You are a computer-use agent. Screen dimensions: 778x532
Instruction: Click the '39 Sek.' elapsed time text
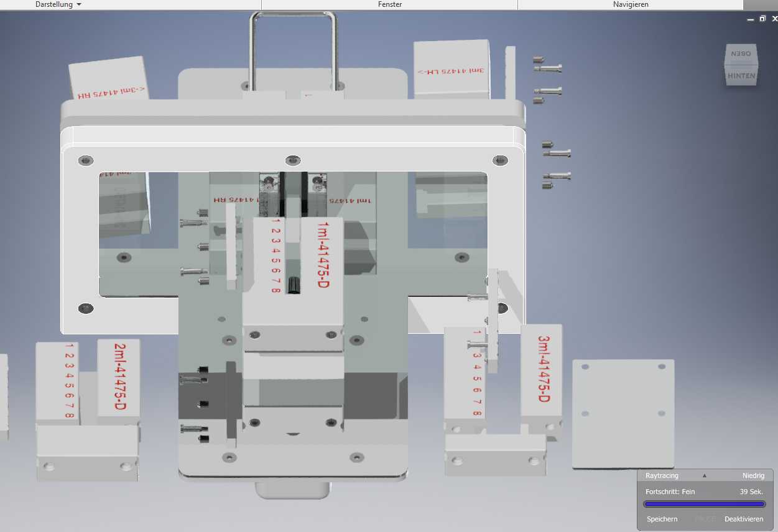[x=751, y=492]
